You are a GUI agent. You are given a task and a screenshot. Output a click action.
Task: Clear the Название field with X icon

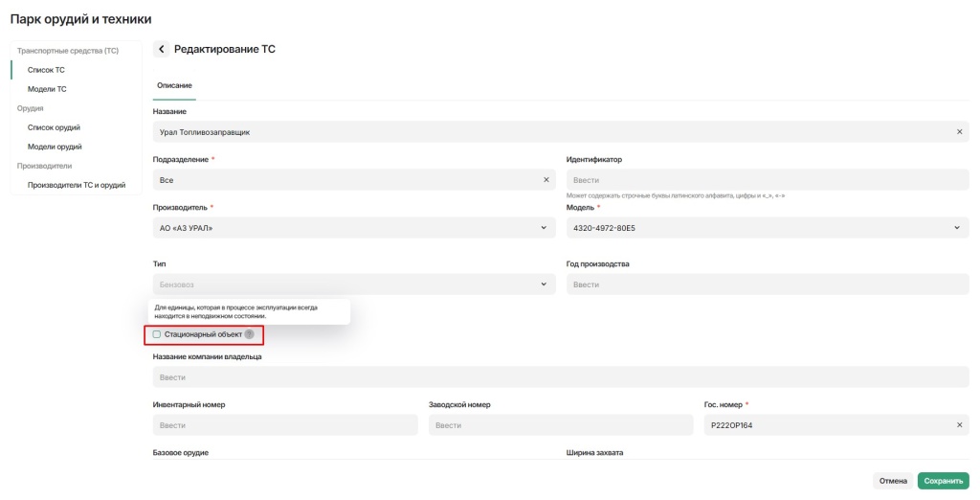pos(960,131)
